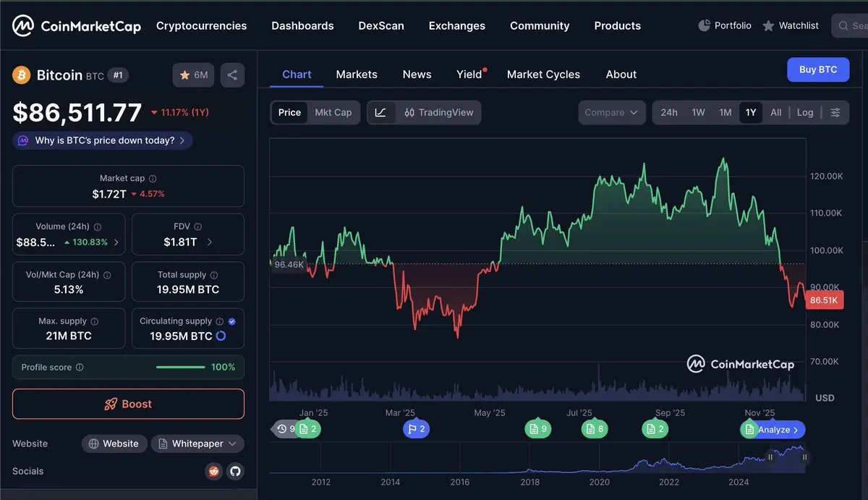Open Bitcoin GitHub social icon
This screenshot has width=868, height=500.
click(x=235, y=471)
